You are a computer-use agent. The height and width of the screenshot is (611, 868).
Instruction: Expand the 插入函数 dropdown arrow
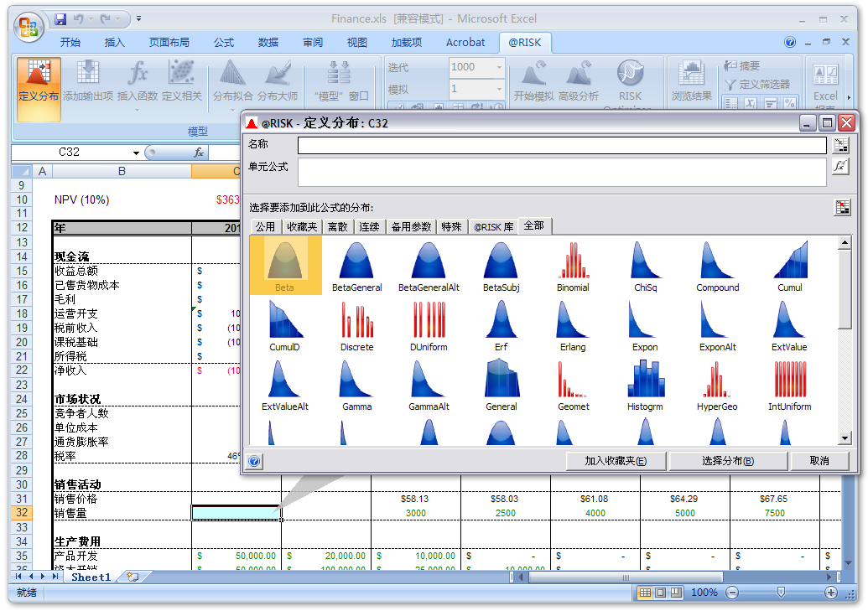pyautogui.click(x=138, y=110)
